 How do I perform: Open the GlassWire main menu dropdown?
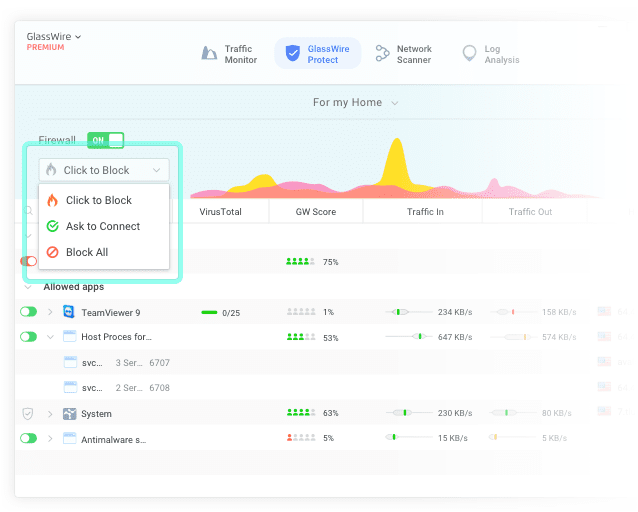54,37
